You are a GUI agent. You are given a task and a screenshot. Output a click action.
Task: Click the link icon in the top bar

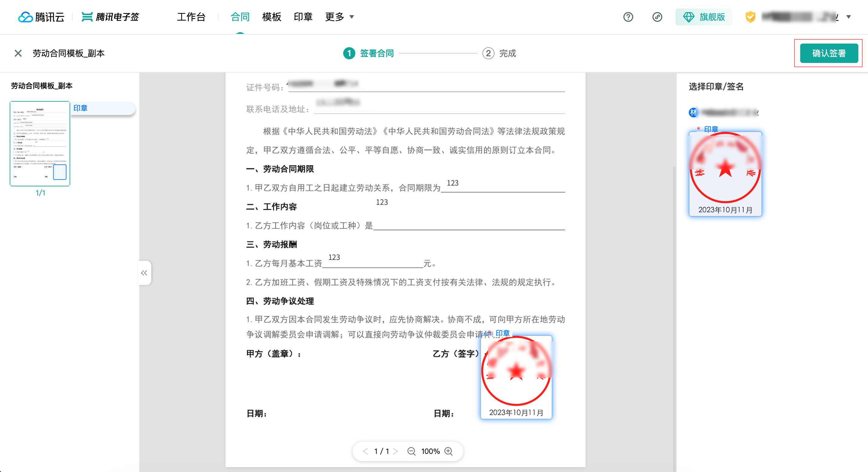(657, 17)
